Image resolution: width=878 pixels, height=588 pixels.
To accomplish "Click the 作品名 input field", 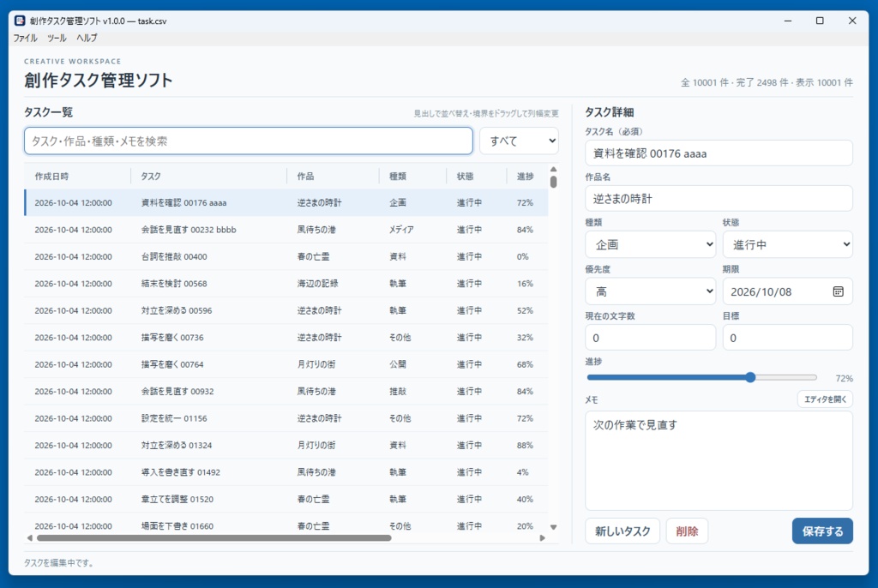I will tap(719, 199).
